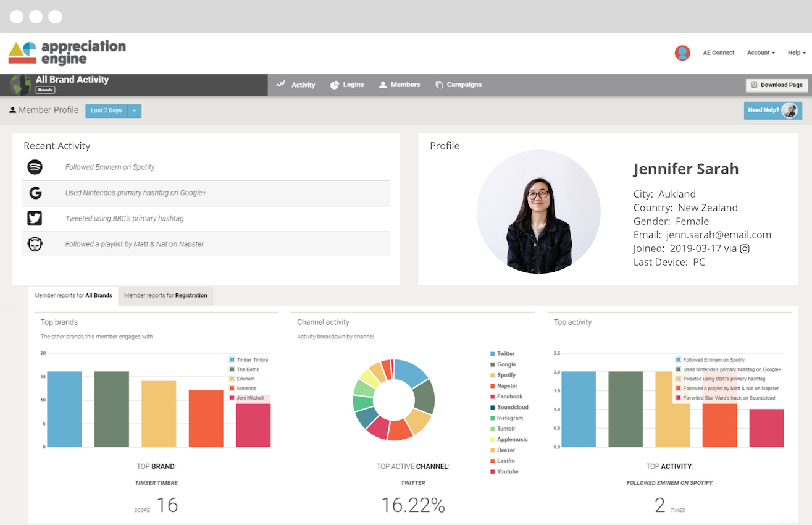
Task: Click the 16.22% top channel value
Action: (x=412, y=505)
